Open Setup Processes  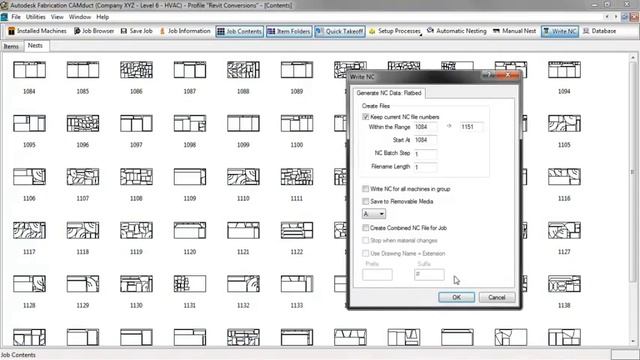pos(395,31)
